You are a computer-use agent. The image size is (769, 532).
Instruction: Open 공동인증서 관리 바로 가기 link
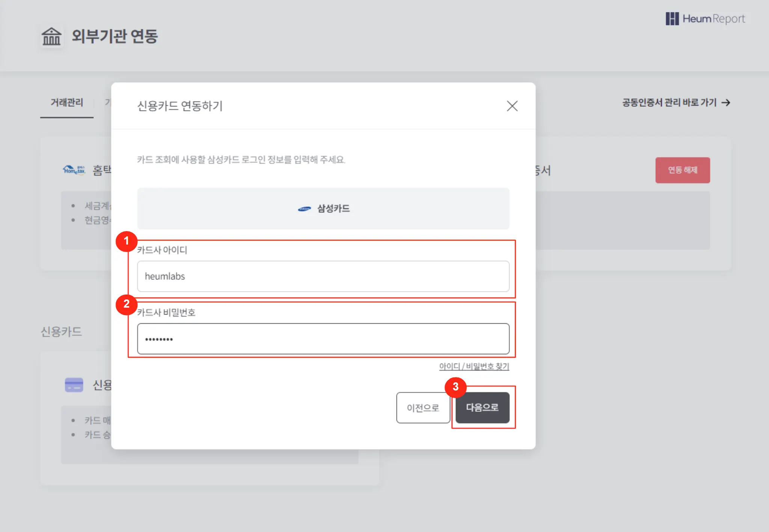[669, 102]
